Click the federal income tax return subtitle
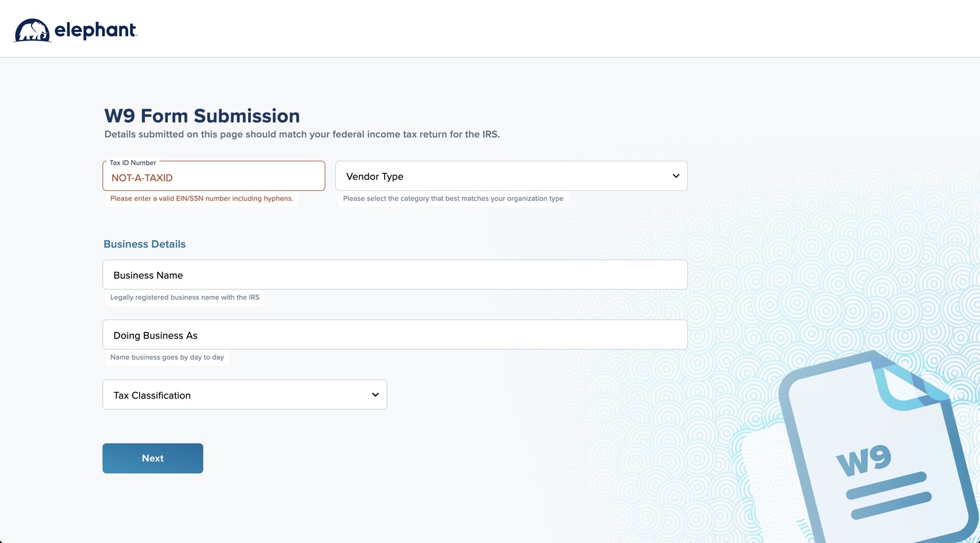 pos(302,135)
